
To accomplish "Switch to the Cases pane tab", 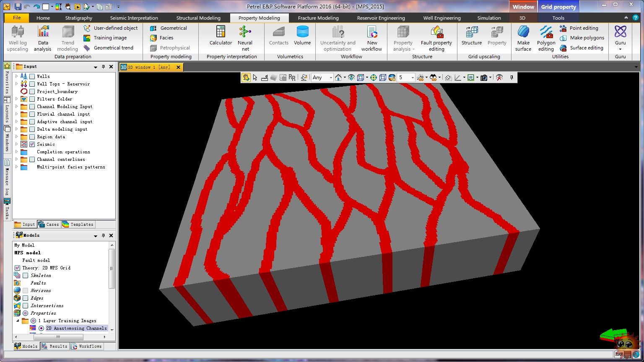I will pos(49,224).
